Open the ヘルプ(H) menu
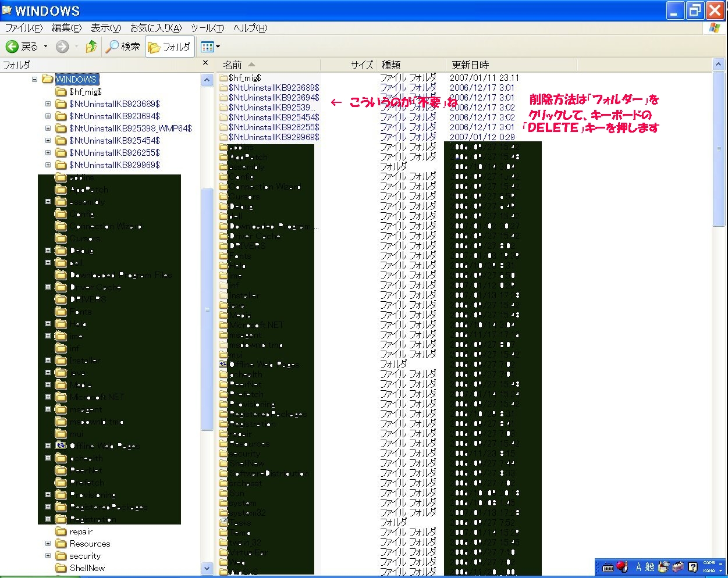Screen dimensions: 728x578 tap(250, 28)
